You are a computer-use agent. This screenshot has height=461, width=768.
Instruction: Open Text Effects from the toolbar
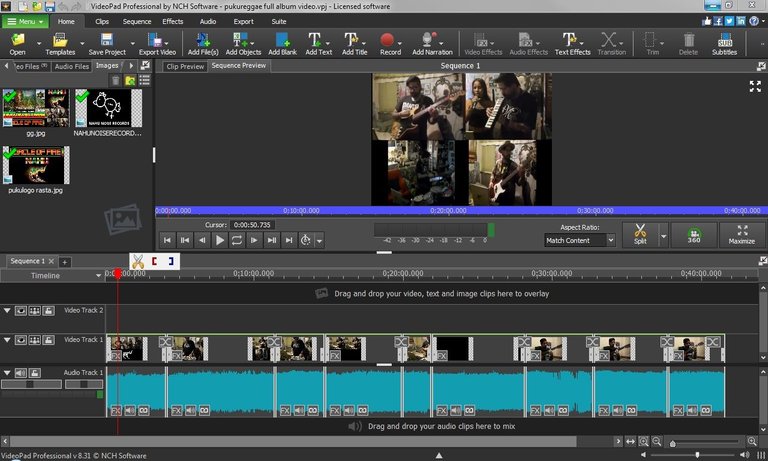(572, 44)
